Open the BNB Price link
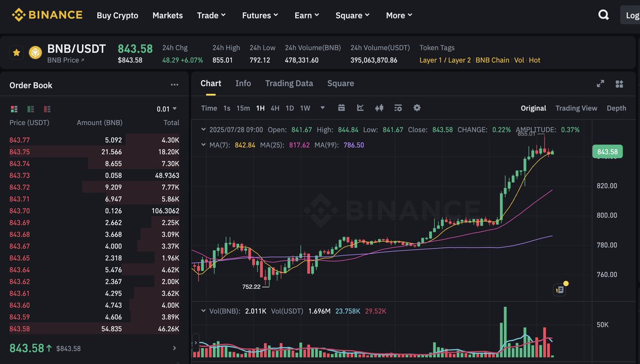640x364 pixels. 65,60
